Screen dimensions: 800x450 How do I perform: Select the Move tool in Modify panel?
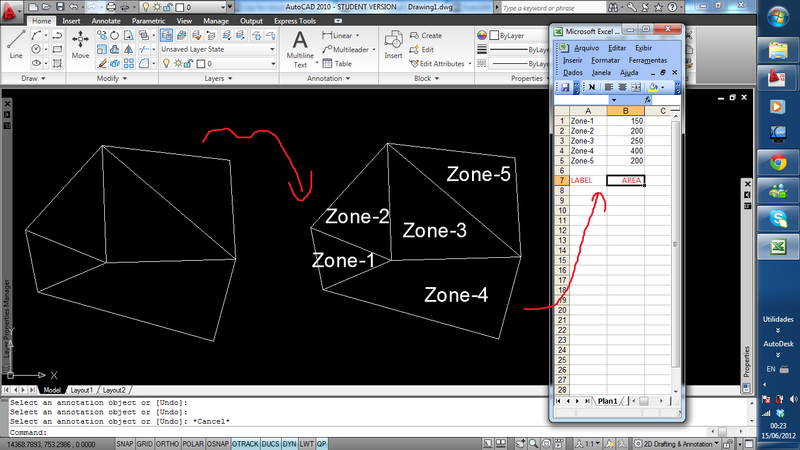click(80, 44)
